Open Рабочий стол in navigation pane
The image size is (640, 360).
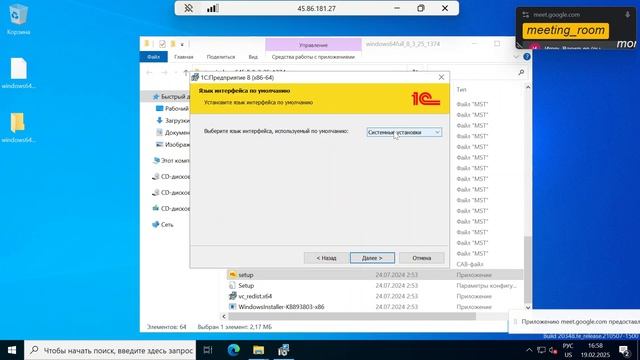[x=173, y=109]
